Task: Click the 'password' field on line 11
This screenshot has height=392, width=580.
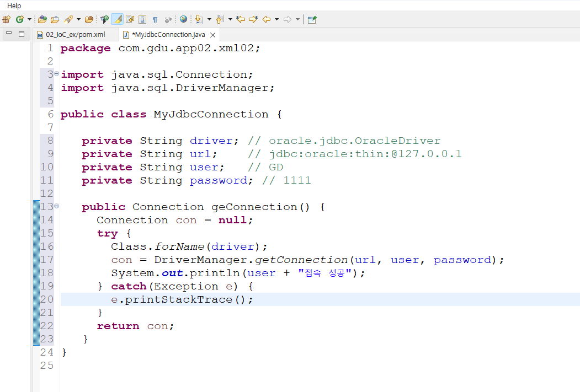Action: 218,181
